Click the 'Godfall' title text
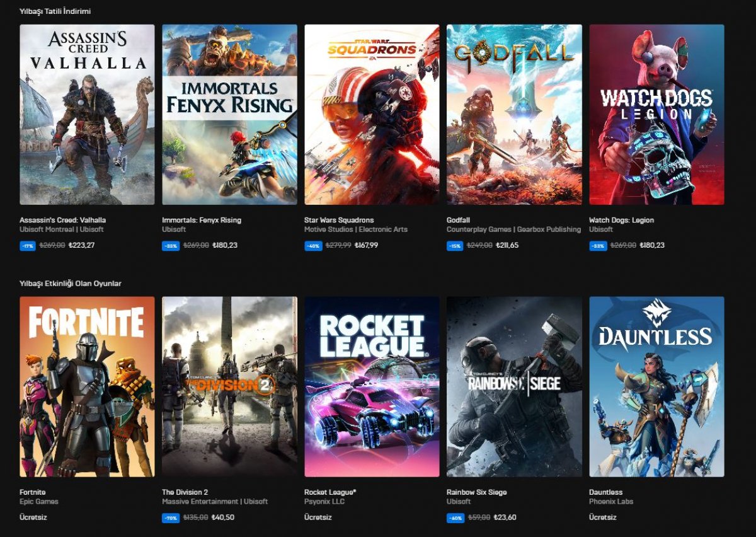Viewport: 756px width, 537px height. click(x=459, y=220)
